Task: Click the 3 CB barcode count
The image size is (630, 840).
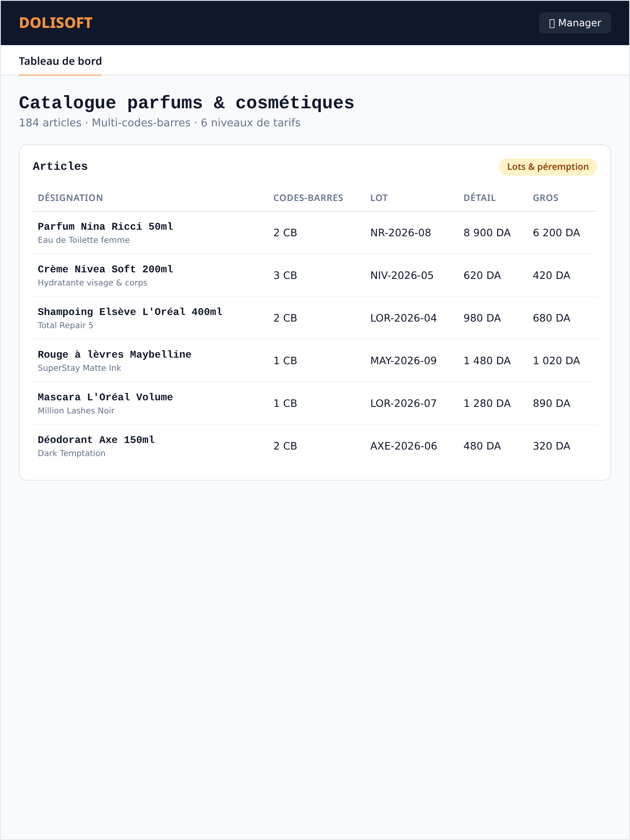Action: click(x=285, y=276)
